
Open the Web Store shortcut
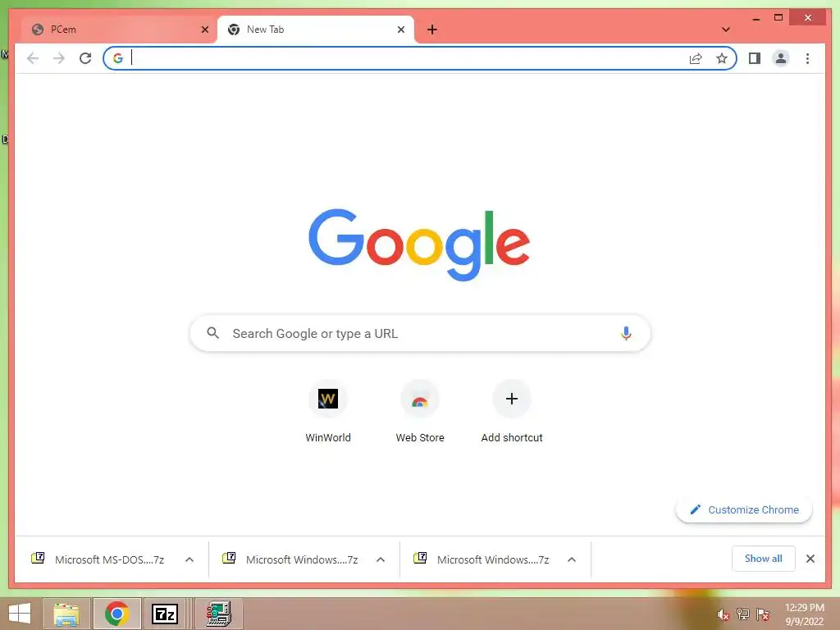point(420,411)
